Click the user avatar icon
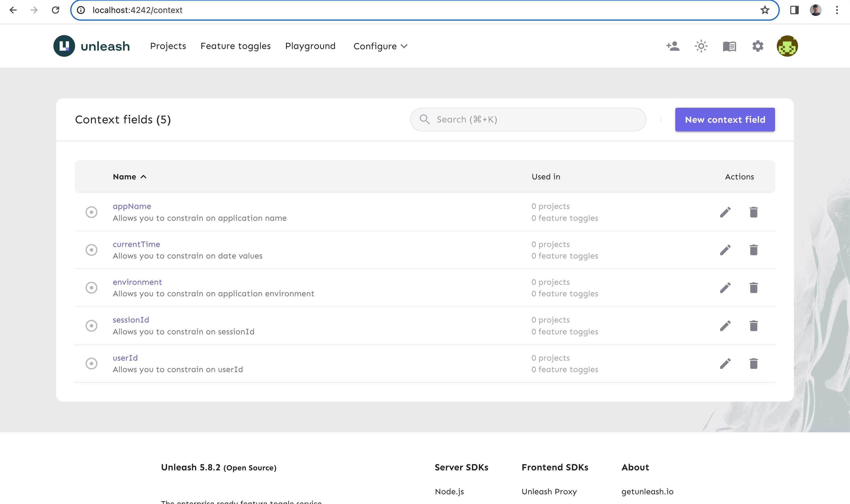 pyautogui.click(x=787, y=46)
